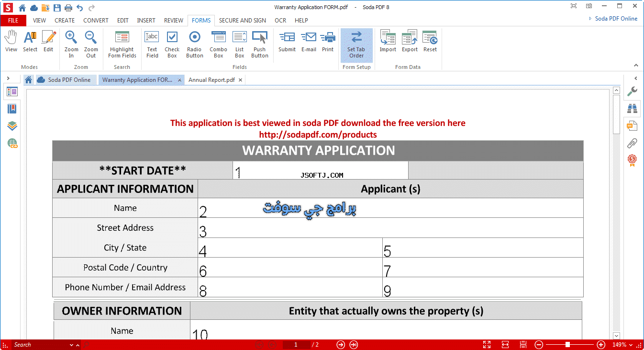Switch to the EDIT ribbon tab
This screenshot has height=350, width=644.
tap(123, 21)
